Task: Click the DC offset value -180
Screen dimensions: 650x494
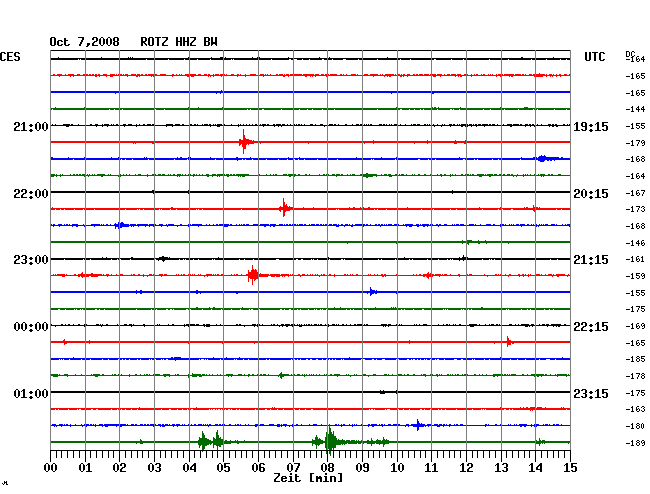Action: [x=635, y=426]
